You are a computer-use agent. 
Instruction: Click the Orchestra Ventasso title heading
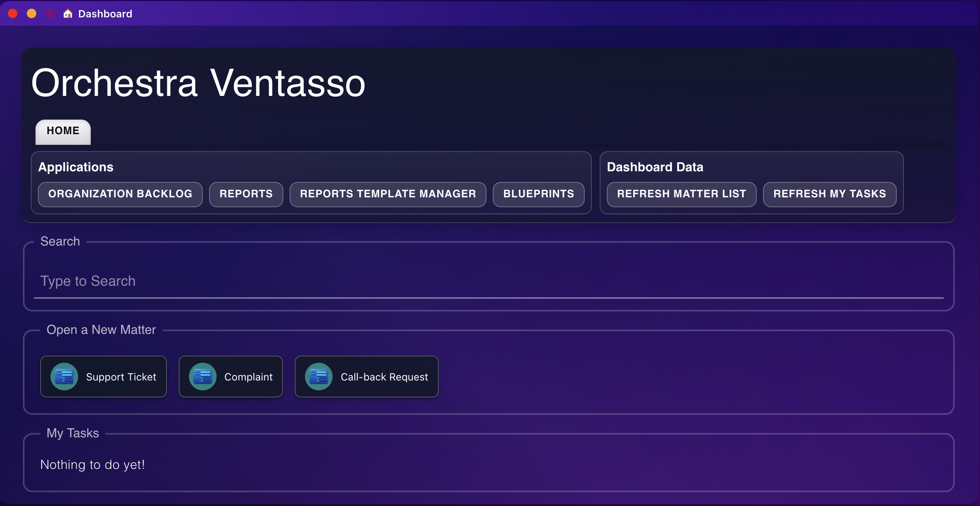[x=198, y=83]
